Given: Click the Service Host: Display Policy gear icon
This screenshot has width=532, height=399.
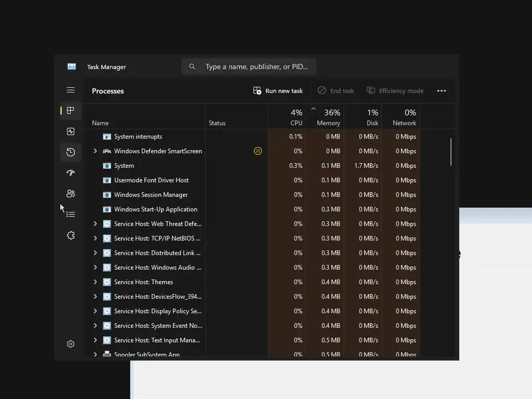Looking at the screenshot, I should coord(107,311).
